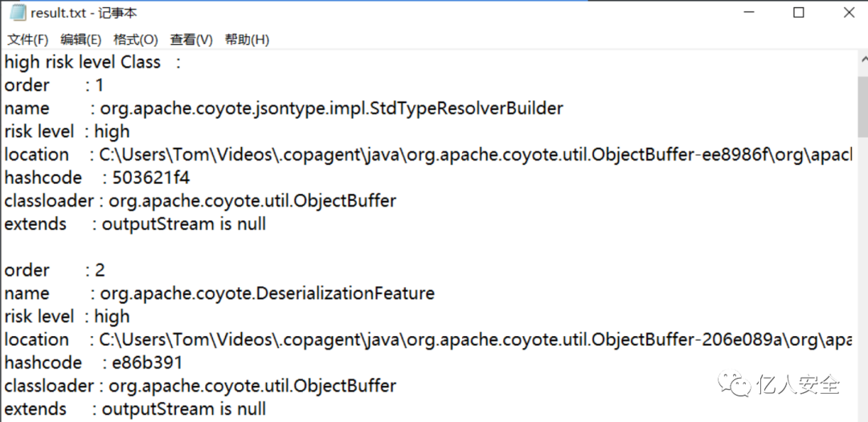Viewport: 868px width, 422px height.
Task: Open the 帮助(H) menu
Action: pyautogui.click(x=247, y=40)
